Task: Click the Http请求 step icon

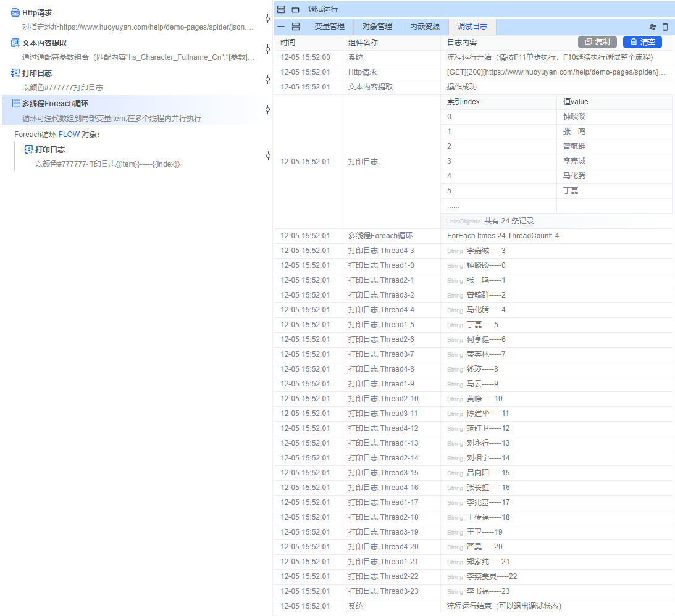Action: click(15, 12)
